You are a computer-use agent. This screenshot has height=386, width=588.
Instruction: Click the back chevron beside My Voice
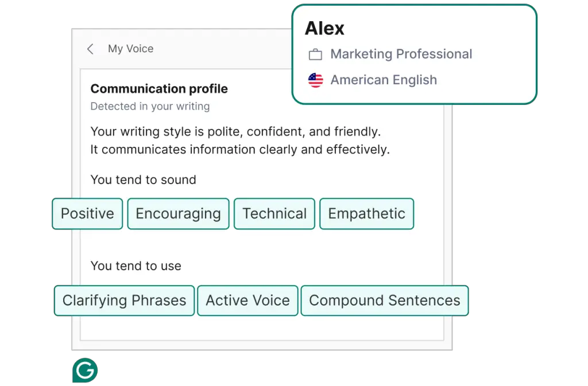pyautogui.click(x=90, y=49)
